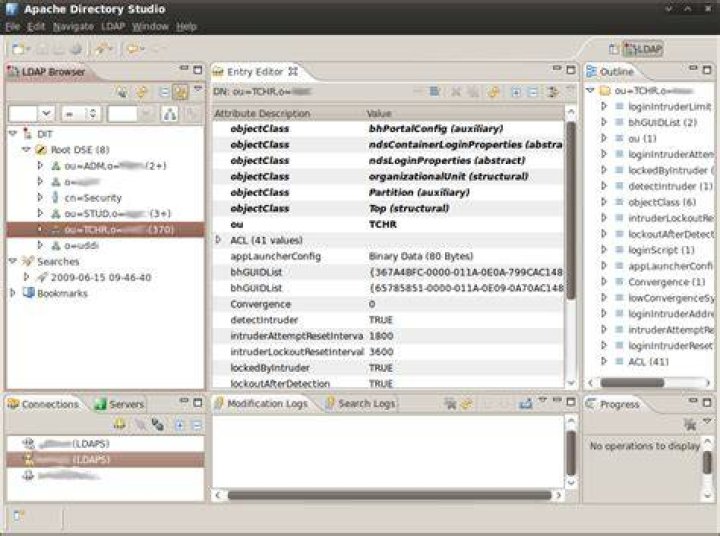Select objectClass bhPortalConfig (auxiliary) row
This screenshot has width=720, height=536.
pyautogui.click(x=388, y=129)
